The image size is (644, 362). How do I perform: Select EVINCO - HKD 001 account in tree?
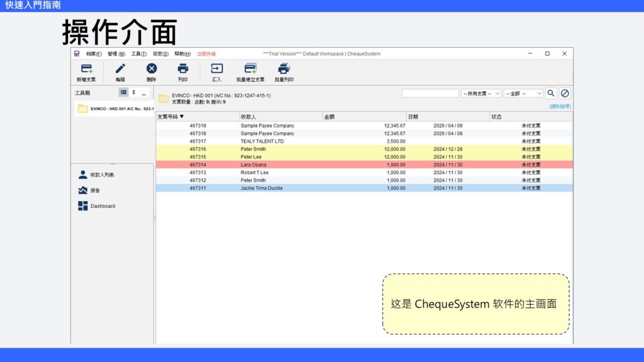[x=115, y=109]
